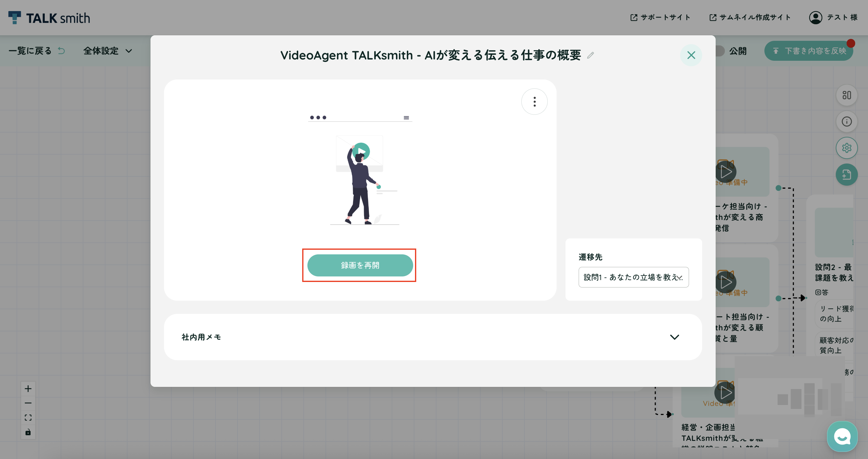Click the add document icon button
Viewport: 868px width, 459px height.
pos(847,174)
